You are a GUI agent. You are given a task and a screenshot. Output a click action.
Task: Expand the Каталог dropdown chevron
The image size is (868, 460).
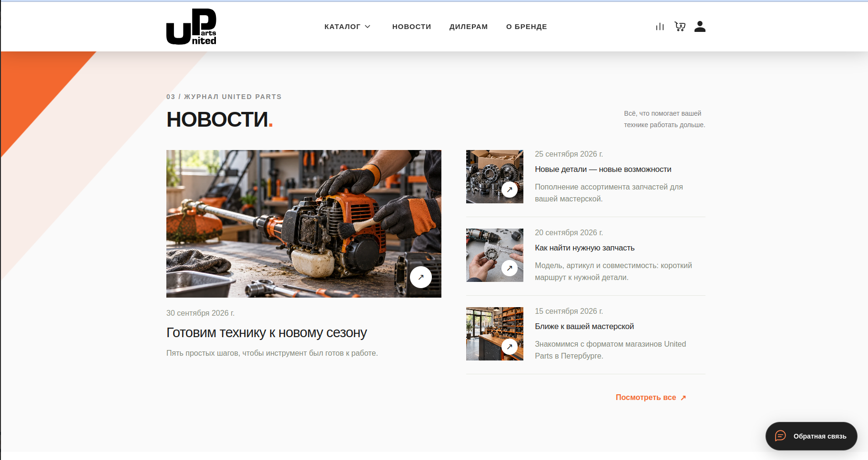coord(368,27)
